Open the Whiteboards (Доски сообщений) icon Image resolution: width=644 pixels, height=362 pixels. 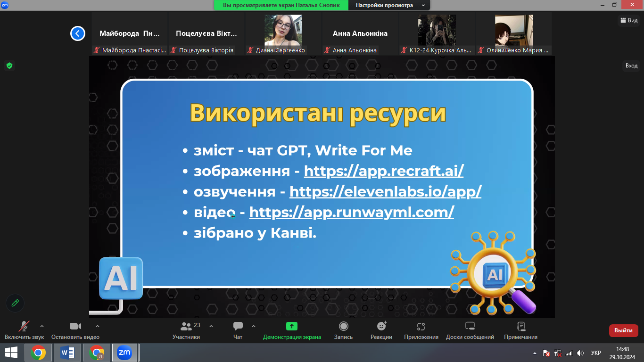coord(470,326)
